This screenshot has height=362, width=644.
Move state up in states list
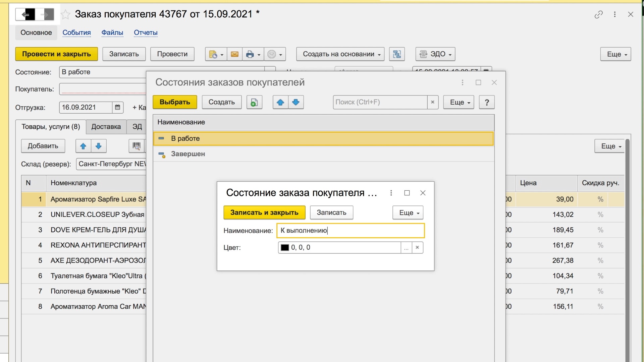pos(280,102)
